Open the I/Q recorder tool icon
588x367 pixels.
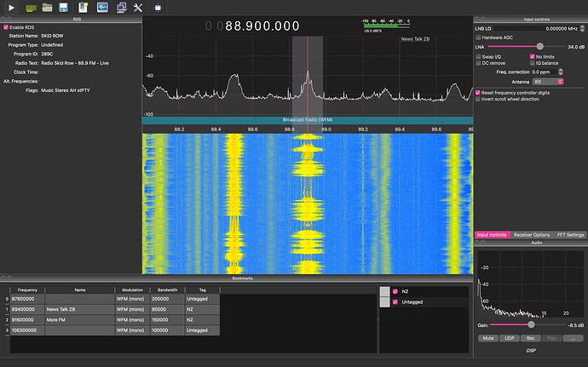pos(102,8)
